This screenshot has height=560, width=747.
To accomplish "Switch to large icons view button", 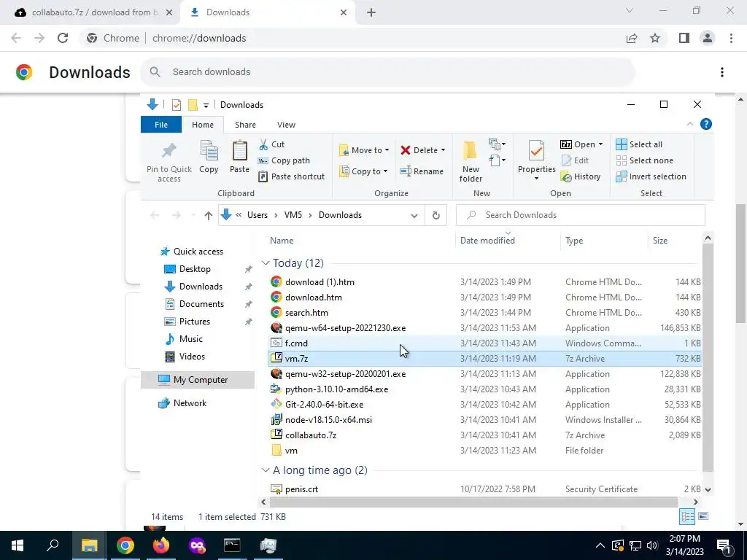I will click(x=703, y=516).
